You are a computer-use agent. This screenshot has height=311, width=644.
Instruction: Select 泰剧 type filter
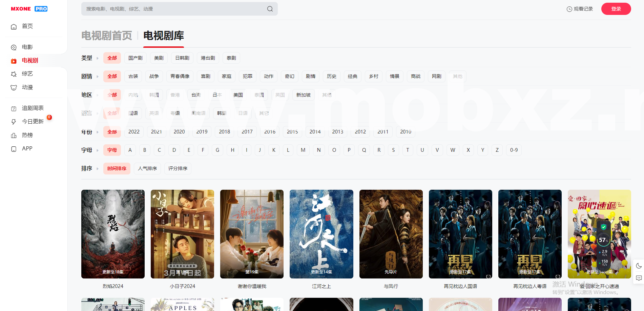(x=231, y=58)
